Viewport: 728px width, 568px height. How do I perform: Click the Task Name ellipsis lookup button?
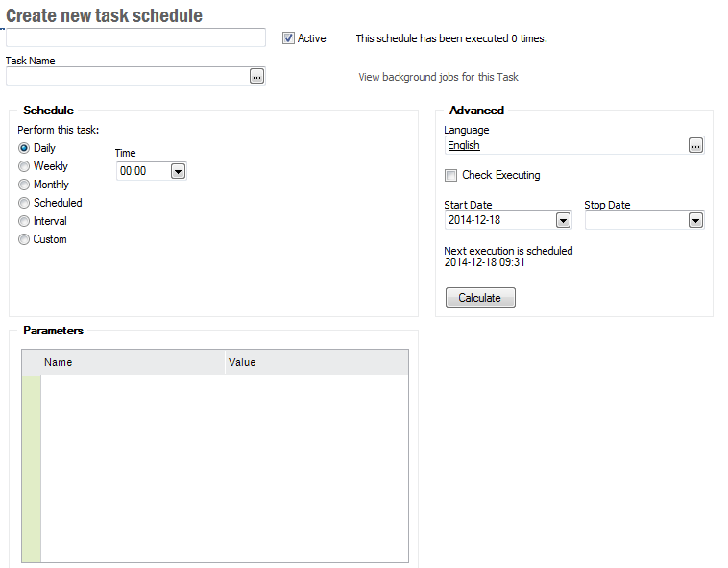coord(256,76)
